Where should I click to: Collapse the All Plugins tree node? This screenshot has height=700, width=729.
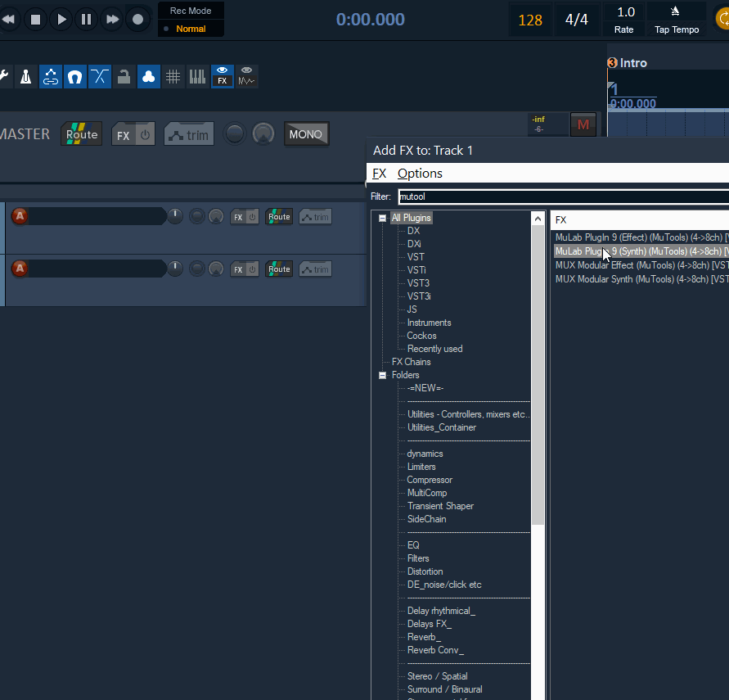click(382, 218)
